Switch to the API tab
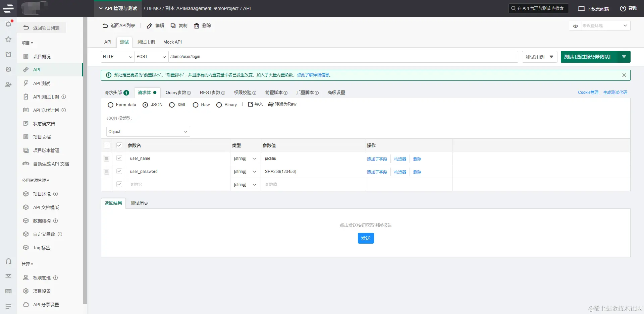The image size is (644, 314). pyautogui.click(x=108, y=42)
